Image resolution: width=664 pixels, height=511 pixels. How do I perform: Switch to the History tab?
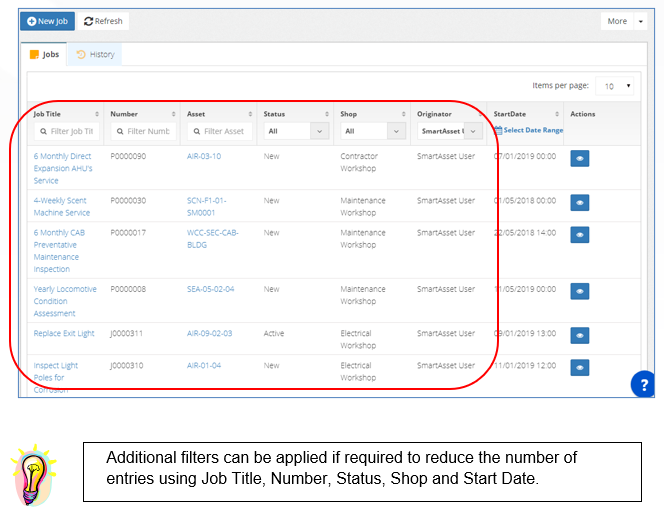click(96, 54)
